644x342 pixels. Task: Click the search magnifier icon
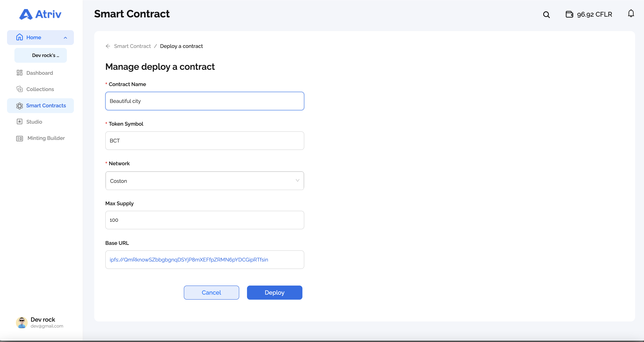pos(546,14)
